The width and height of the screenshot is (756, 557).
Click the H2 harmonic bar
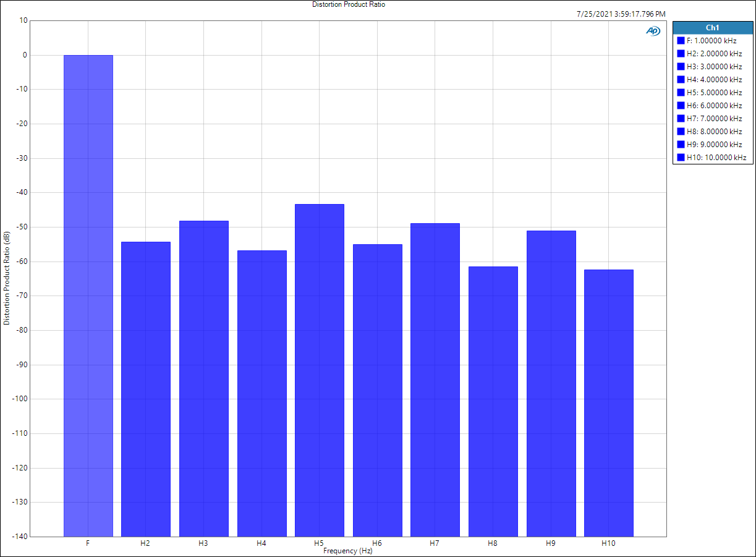146,389
